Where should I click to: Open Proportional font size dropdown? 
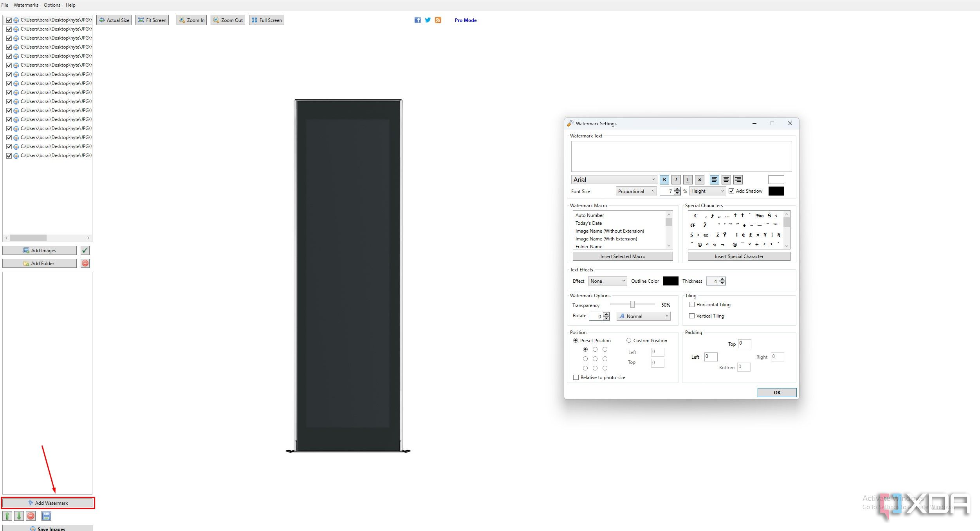(636, 191)
